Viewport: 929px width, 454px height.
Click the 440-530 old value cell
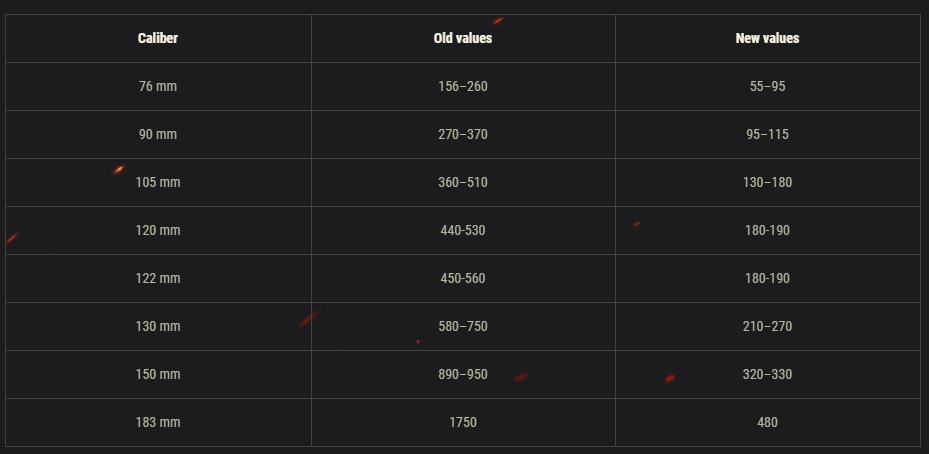click(x=463, y=230)
